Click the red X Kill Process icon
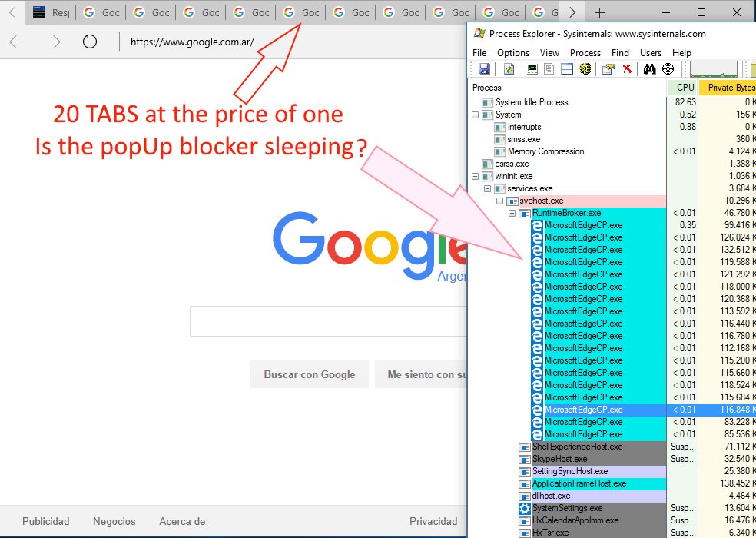Screen dimensions: 756x538 pos(627,69)
